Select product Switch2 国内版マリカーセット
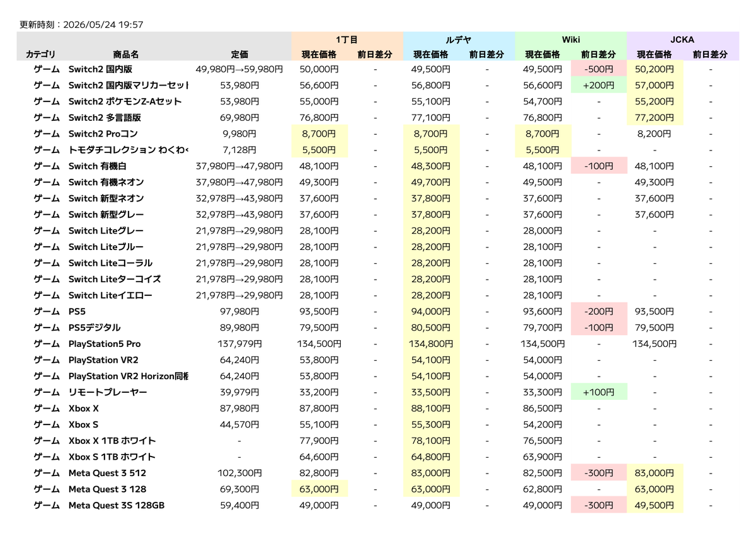 point(129,85)
